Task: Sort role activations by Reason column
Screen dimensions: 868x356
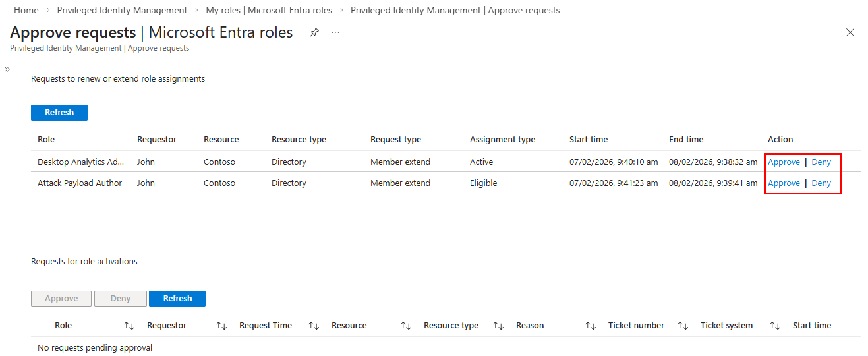Action: (590, 326)
